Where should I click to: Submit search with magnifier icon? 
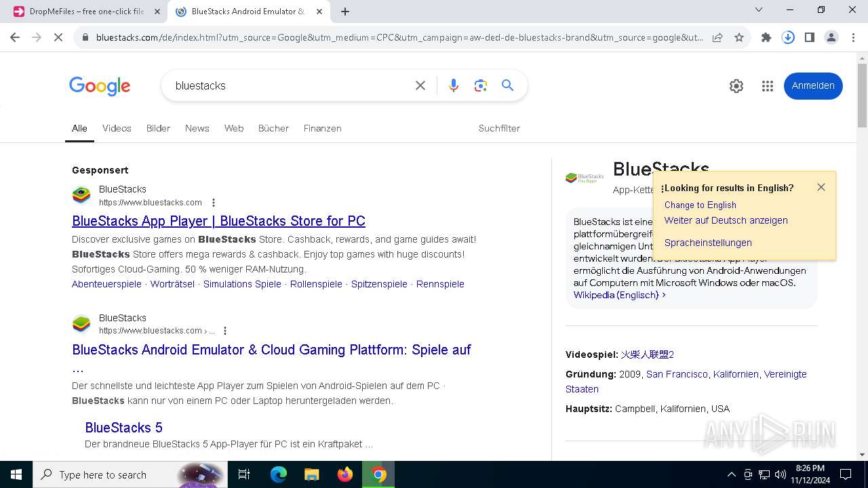click(507, 85)
